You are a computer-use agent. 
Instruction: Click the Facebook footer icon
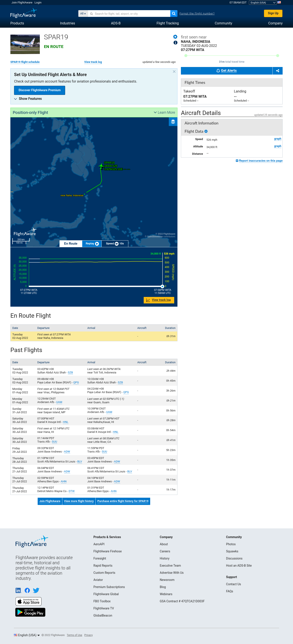point(27,590)
